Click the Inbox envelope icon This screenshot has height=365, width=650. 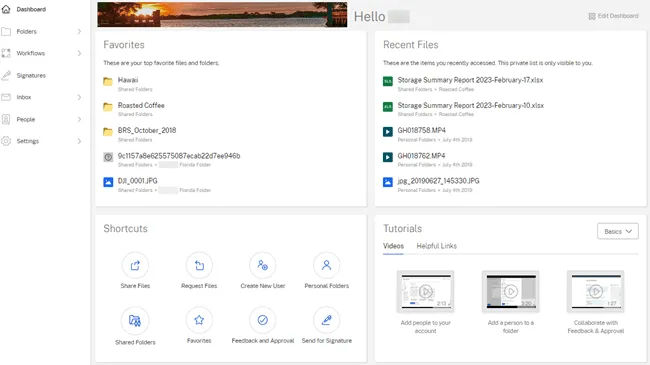(6, 97)
